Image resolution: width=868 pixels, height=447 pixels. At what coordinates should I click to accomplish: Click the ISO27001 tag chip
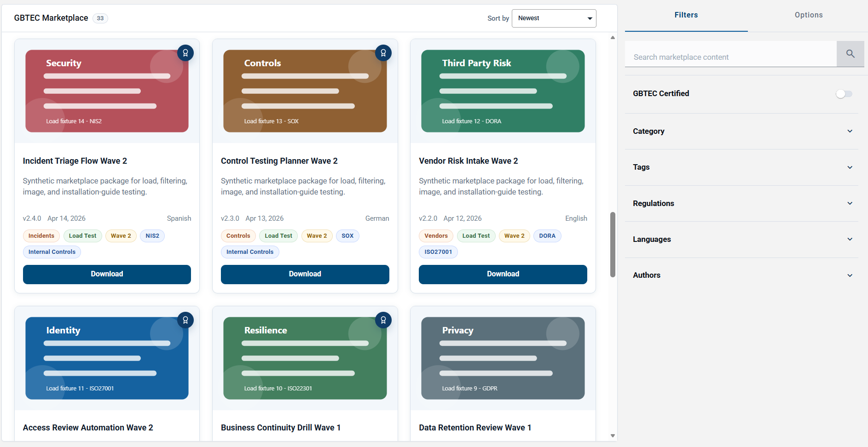[438, 252]
